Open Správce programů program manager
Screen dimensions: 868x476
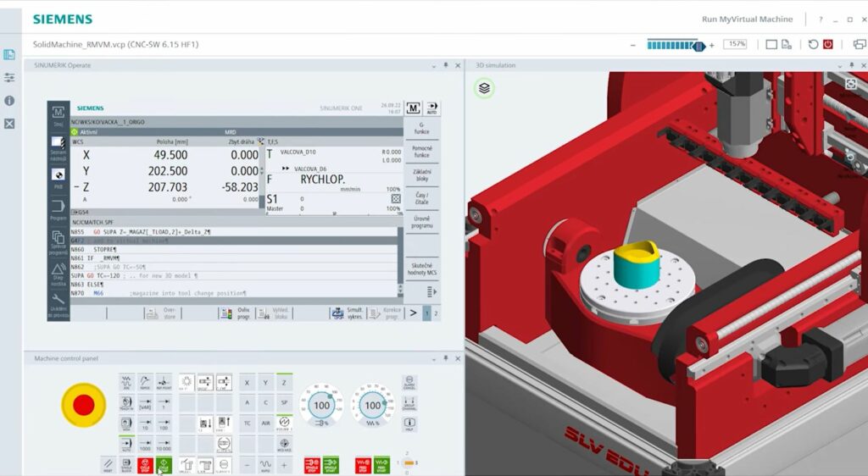(58, 243)
